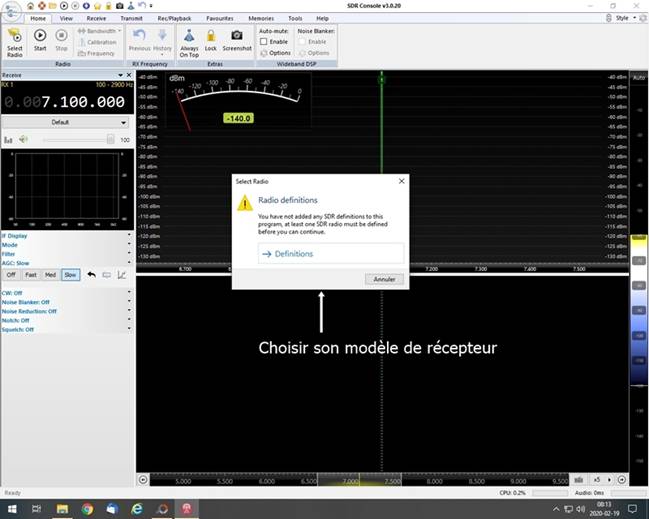Image resolution: width=649 pixels, height=519 pixels.
Task: Expand the Noise Reduction: Off section
Action: pos(66,311)
